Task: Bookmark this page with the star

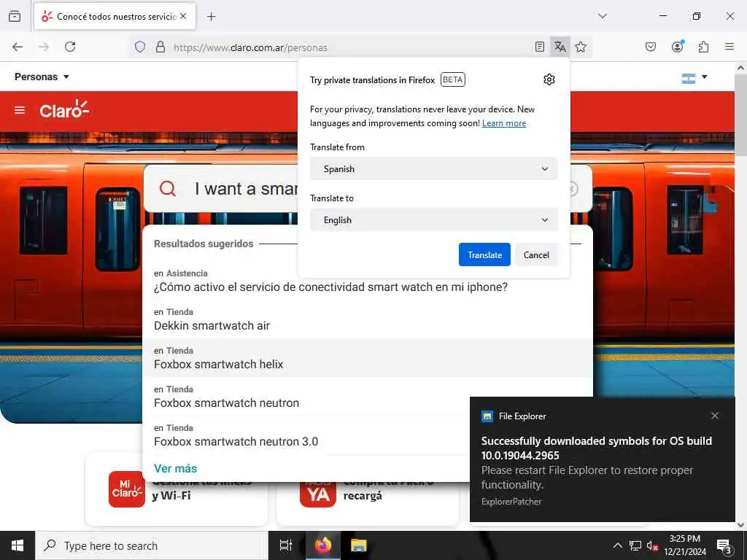Action: [x=580, y=47]
